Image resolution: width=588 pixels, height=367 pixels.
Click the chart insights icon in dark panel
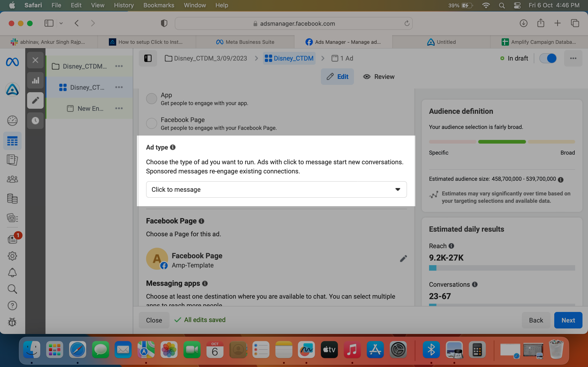35,80
